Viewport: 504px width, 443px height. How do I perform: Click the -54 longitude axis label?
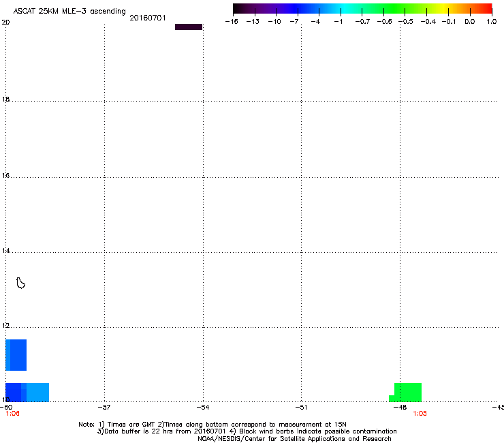(203, 408)
